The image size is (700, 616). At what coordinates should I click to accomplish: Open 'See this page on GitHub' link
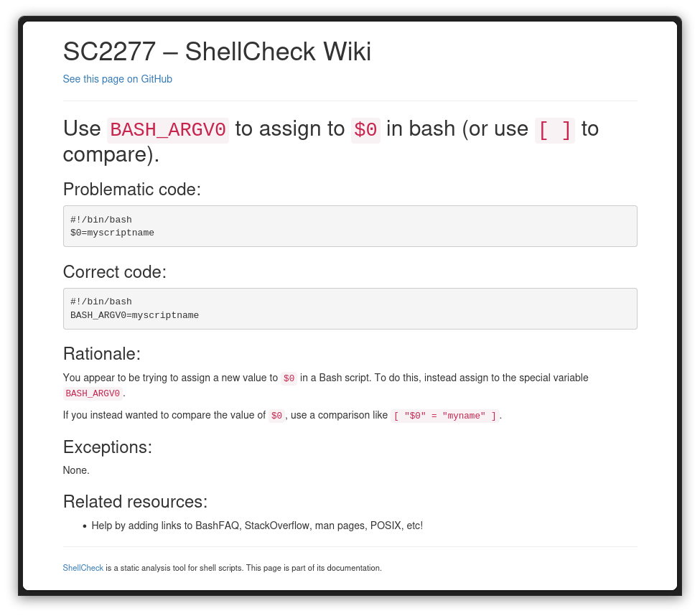tap(117, 79)
